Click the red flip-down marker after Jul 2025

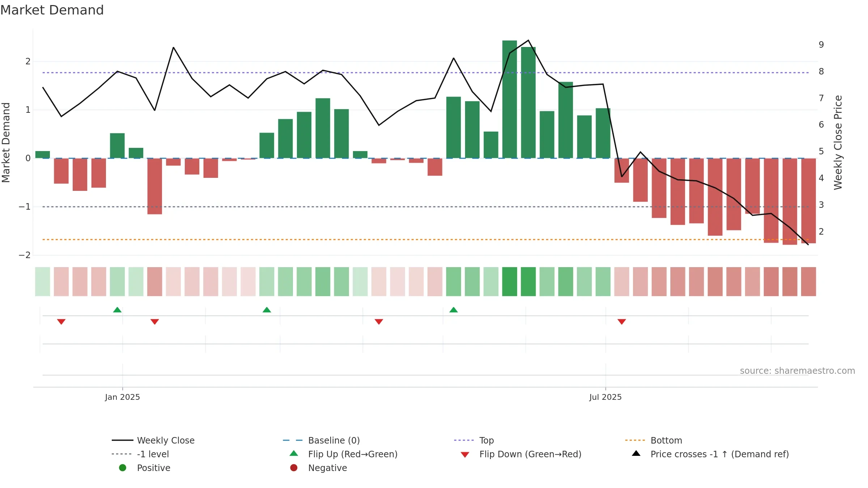tap(622, 322)
